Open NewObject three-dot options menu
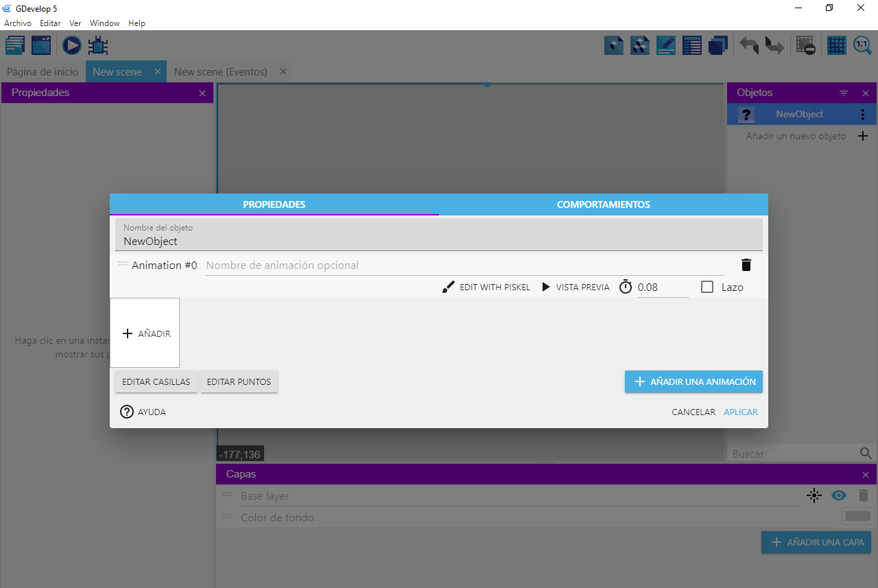Screen dimensions: 878x588 (x=863, y=115)
